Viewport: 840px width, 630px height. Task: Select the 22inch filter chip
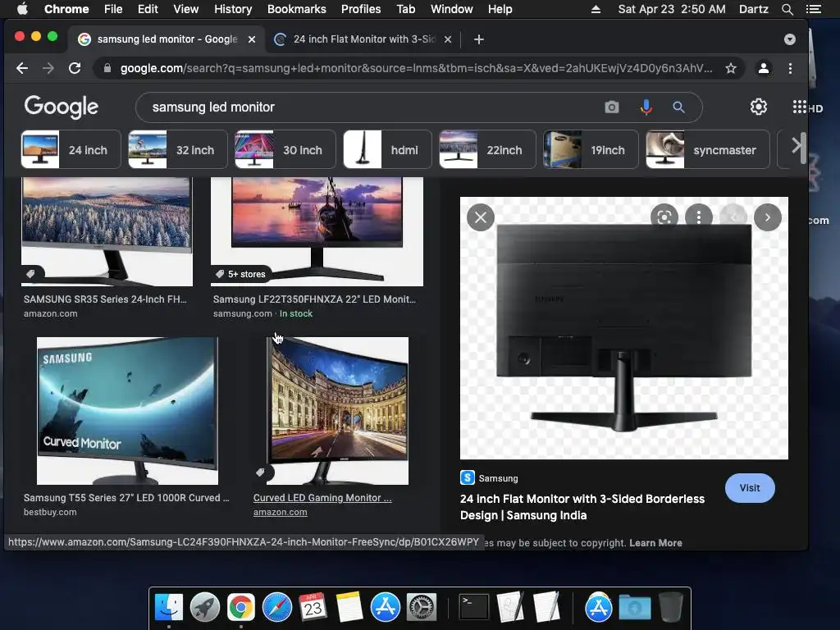point(487,149)
